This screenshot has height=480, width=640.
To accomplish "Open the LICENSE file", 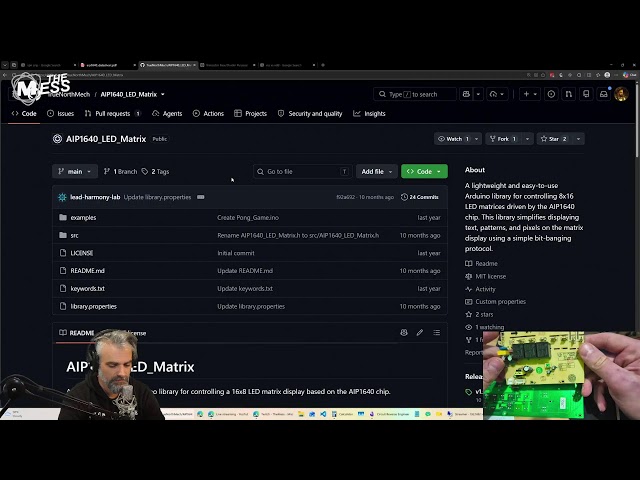I will point(82,253).
